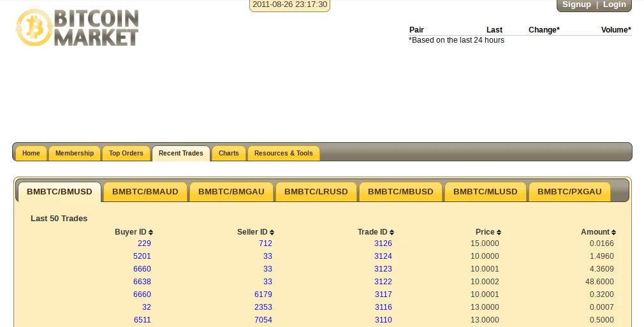The image size is (644, 327).
Task: Open trade ID 3123
Action: 383,269
